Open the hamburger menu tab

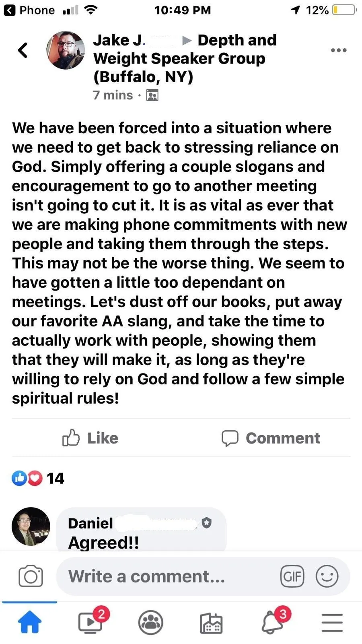332,622
